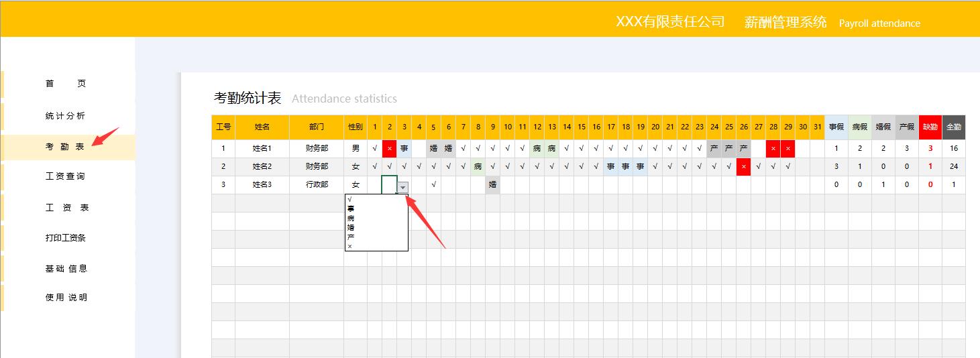The width and height of the screenshot is (980, 358).
Task: Click the √ mark on day 5 for 姓名3
Action: tap(434, 184)
